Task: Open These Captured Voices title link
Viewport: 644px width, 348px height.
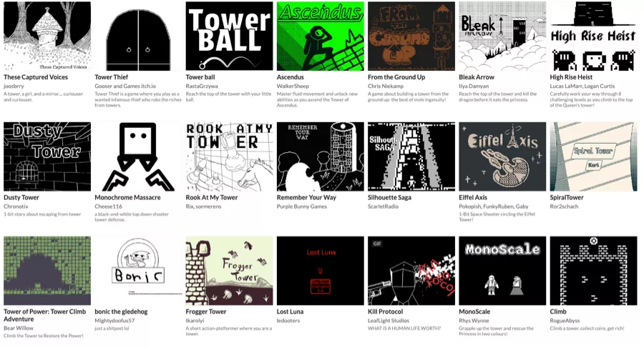Action: [x=36, y=77]
